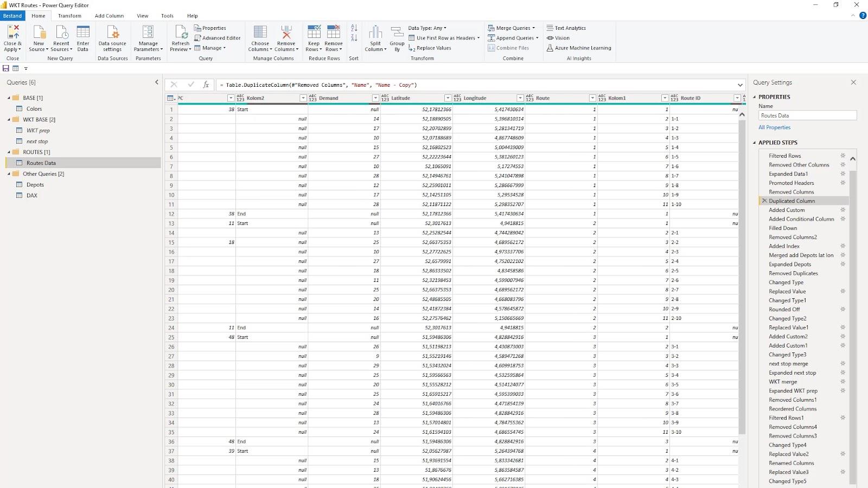Open Kolom1 column filter dropdown
The width and height of the screenshot is (868, 488).
point(665,98)
